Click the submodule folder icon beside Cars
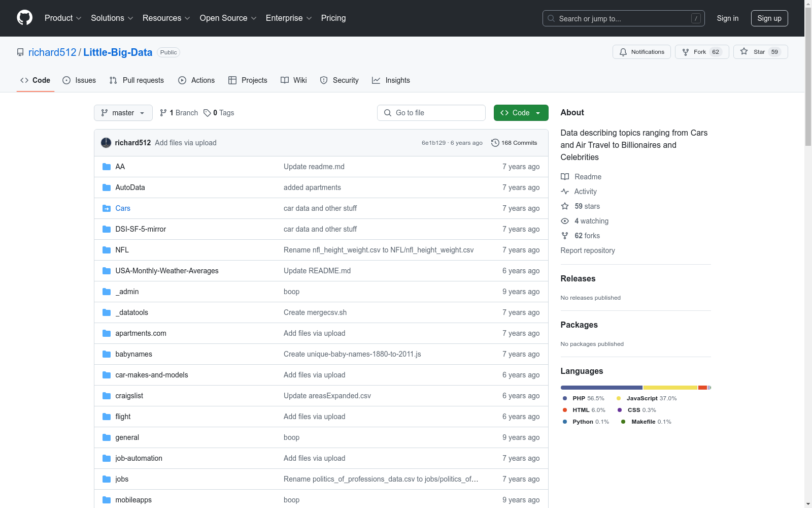Viewport: 812px width, 508px height. 107,208
